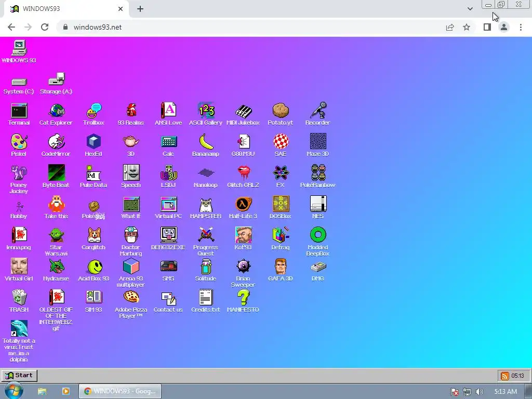
Task: Select Glitch GRLZ lips icon
Action: pos(243,177)
